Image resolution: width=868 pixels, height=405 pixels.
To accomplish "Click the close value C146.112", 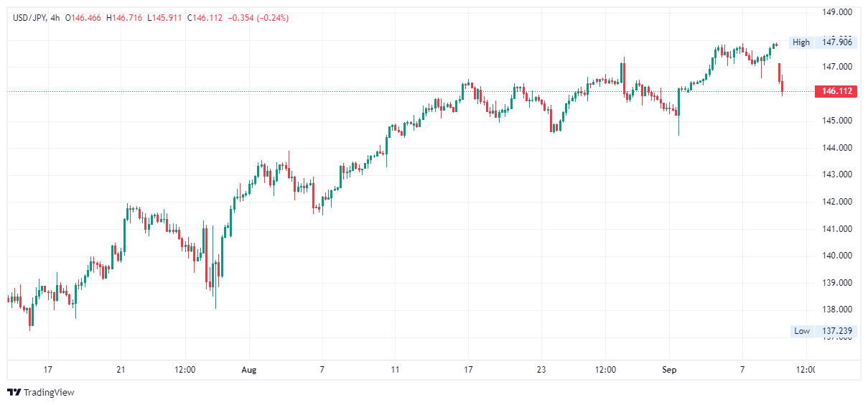I will 205,18.
